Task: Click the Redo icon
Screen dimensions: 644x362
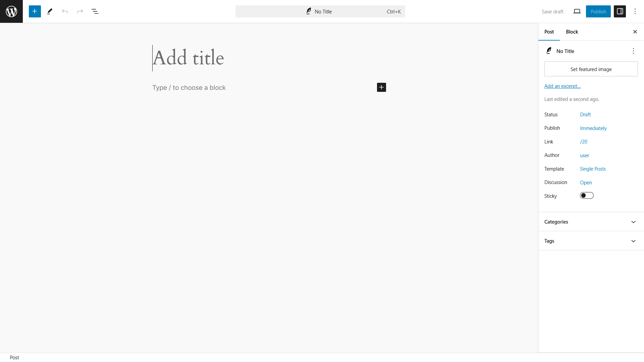Action: coord(80,11)
